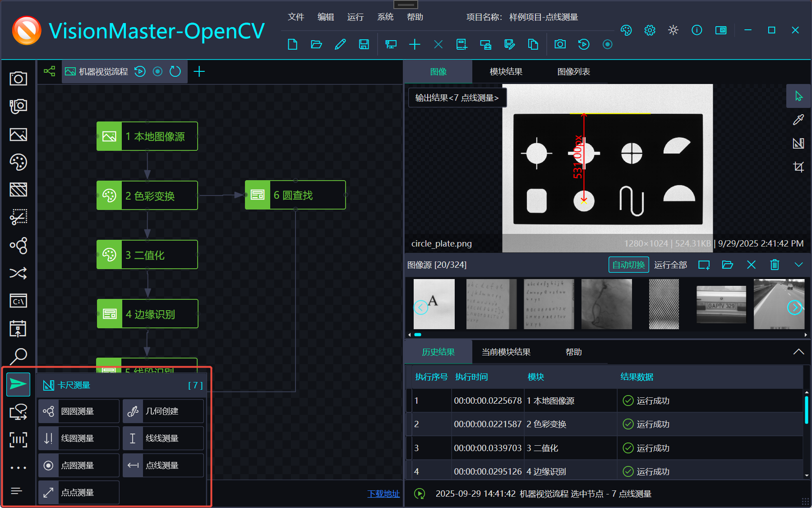Select the letter A image thumbnail
Image resolution: width=812 pixels, height=508 pixels.
pyautogui.click(x=434, y=304)
